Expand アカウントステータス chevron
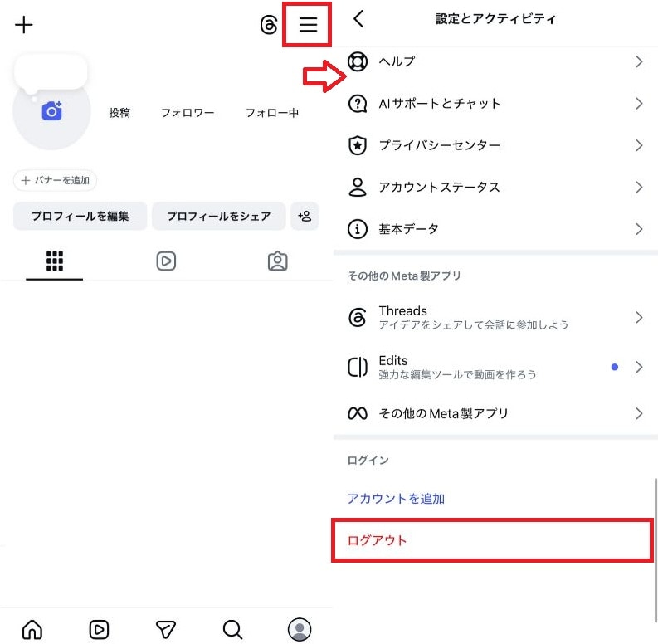This screenshot has width=658, height=644. pyautogui.click(x=639, y=187)
